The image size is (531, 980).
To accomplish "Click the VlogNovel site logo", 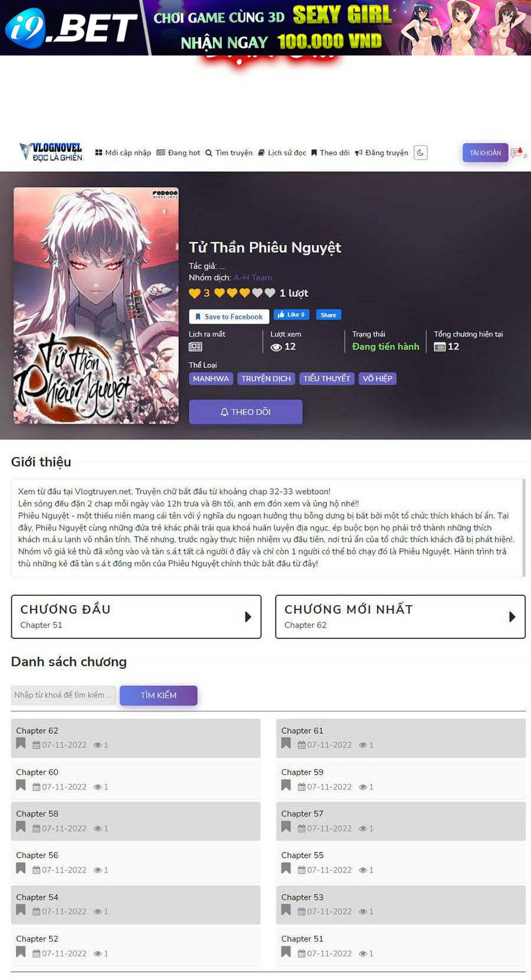I will (51, 152).
